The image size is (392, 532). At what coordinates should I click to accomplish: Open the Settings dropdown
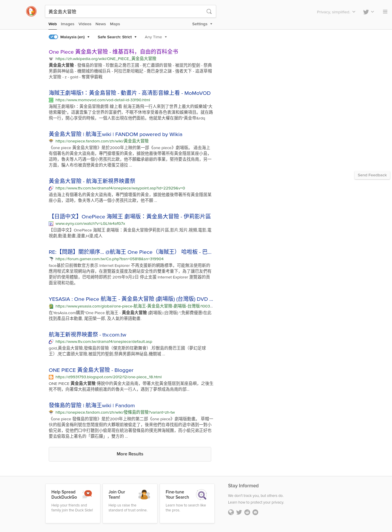coord(202,24)
